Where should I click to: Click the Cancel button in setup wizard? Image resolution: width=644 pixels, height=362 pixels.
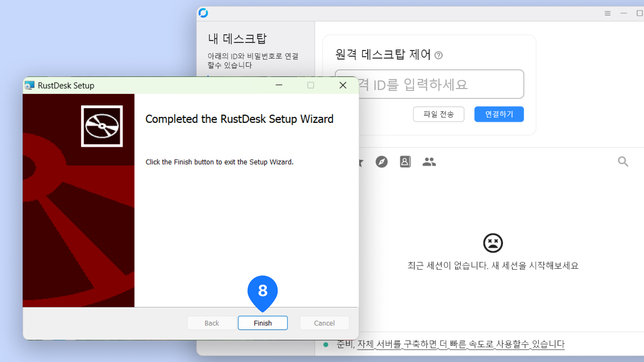click(324, 323)
